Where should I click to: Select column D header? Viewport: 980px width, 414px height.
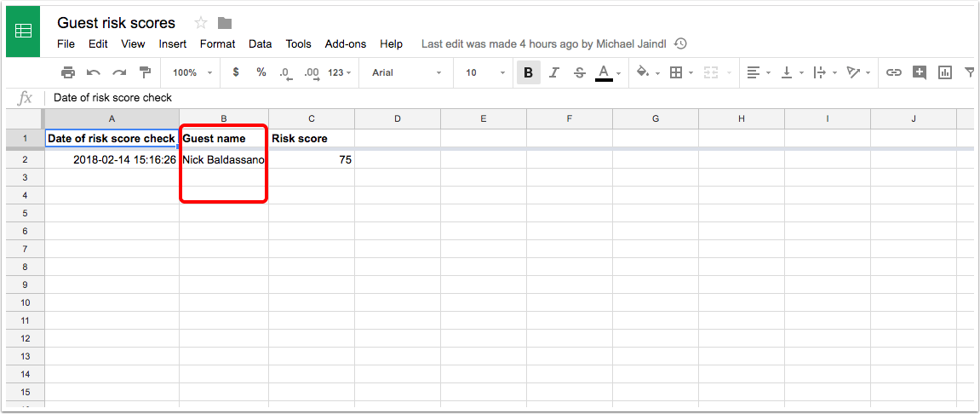click(x=398, y=118)
